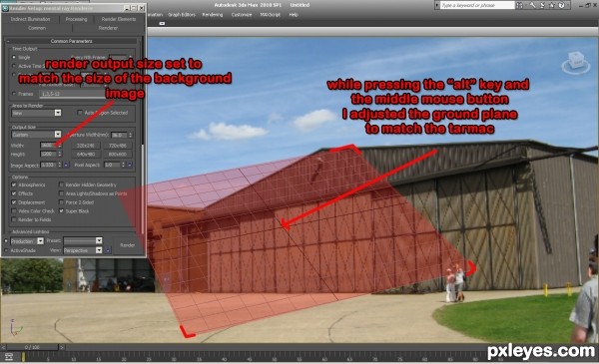Enable the Force 2-Sided checkbox
This screenshot has width=599, height=364.
(x=61, y=202)
